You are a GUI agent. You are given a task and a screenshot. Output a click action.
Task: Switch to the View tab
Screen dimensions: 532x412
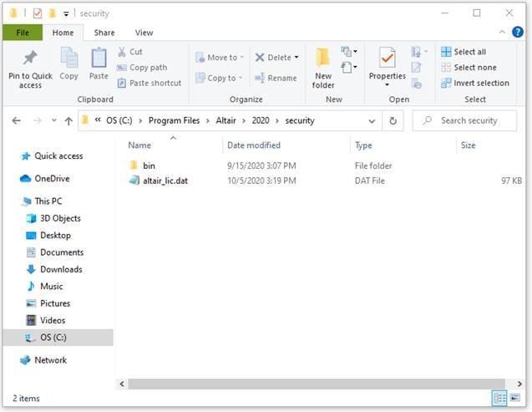click(144, 33)
